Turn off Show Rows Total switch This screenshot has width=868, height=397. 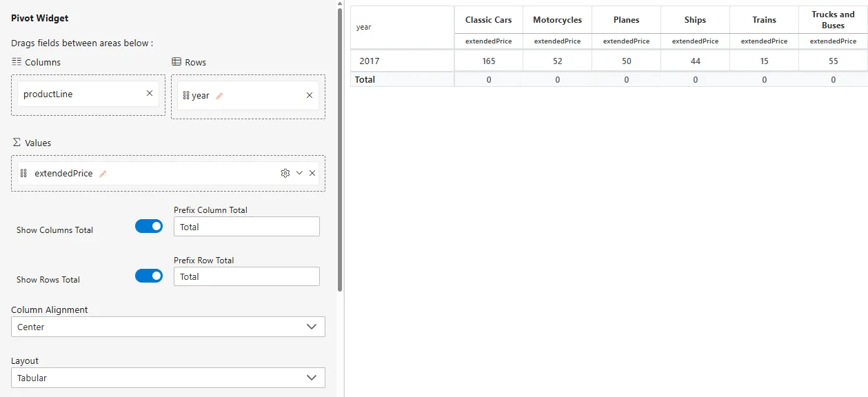(149, 276)
